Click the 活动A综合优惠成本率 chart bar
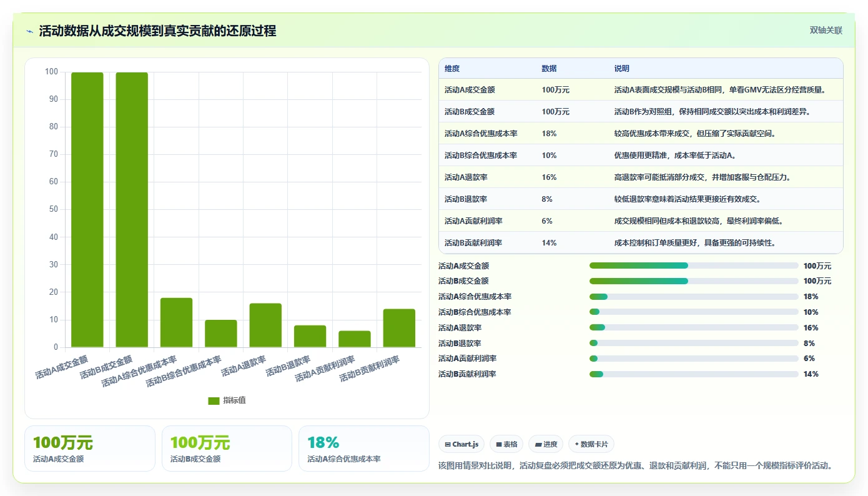868x496 pixels. (177, 323)
